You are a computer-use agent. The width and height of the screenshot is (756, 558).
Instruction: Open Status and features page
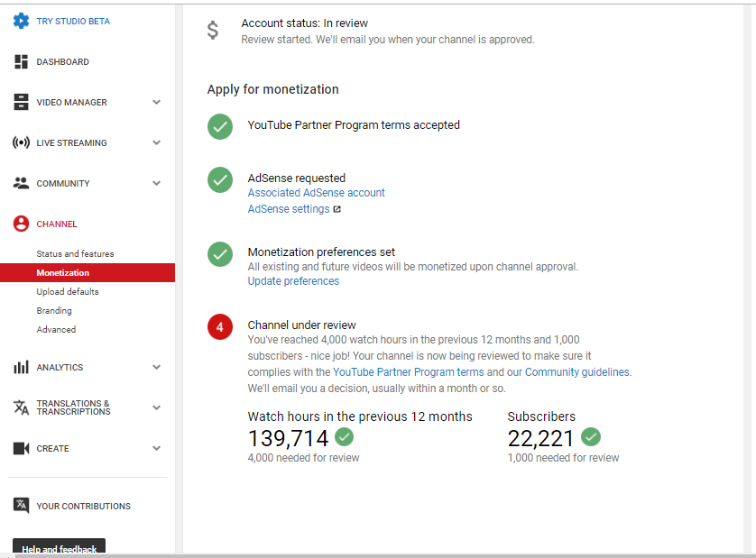pos(75,254)
